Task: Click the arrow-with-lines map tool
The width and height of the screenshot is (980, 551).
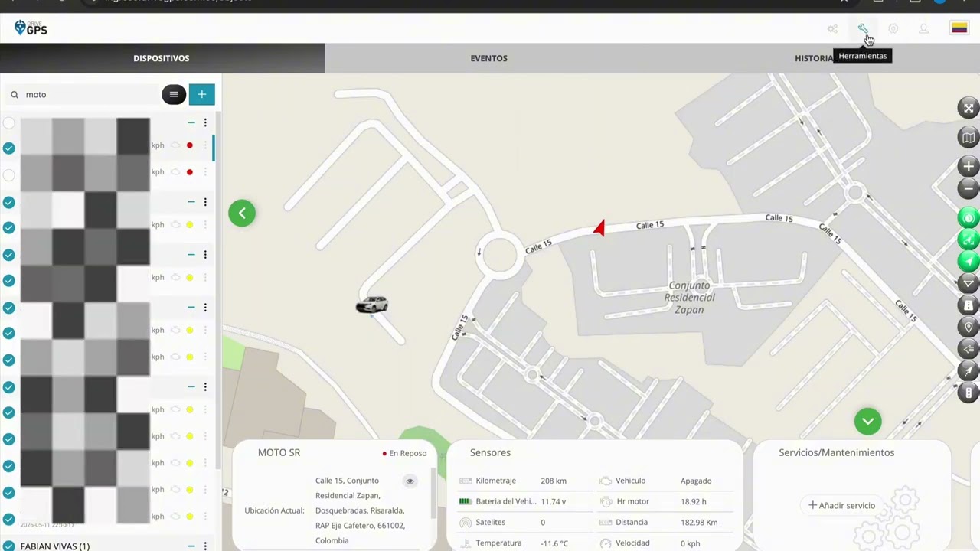Action: tap(969, 350)
